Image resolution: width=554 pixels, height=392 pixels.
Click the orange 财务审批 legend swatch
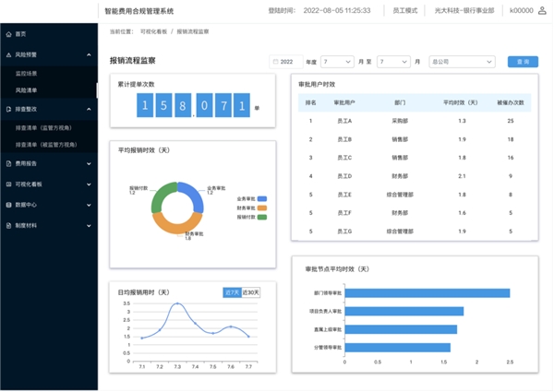click(x=262, y=208)
